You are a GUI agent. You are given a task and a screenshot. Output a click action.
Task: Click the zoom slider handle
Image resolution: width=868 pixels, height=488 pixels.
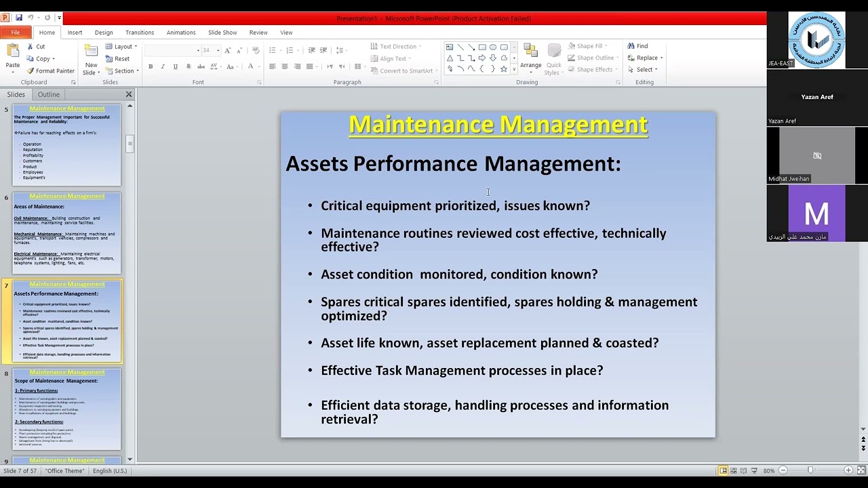(810, 470)
